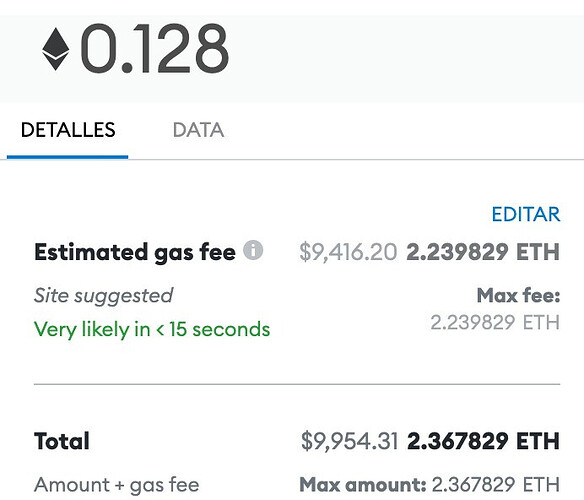Select the DETALLES tab

click(68, 130)
